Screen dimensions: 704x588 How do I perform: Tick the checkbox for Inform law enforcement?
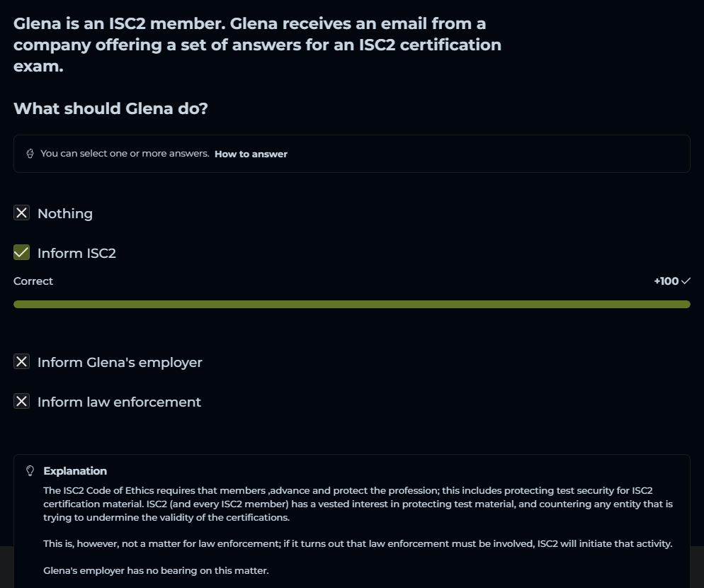pyautogui.click(x=22, y=402)
